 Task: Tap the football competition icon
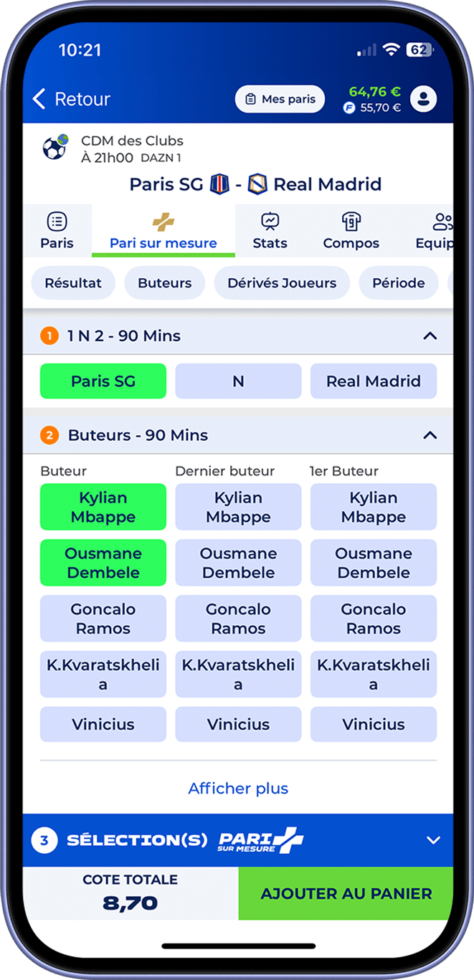[55, 147]
